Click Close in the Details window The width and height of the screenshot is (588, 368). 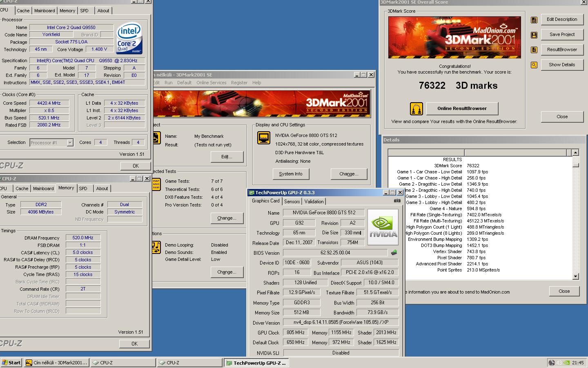click(564, 291)
